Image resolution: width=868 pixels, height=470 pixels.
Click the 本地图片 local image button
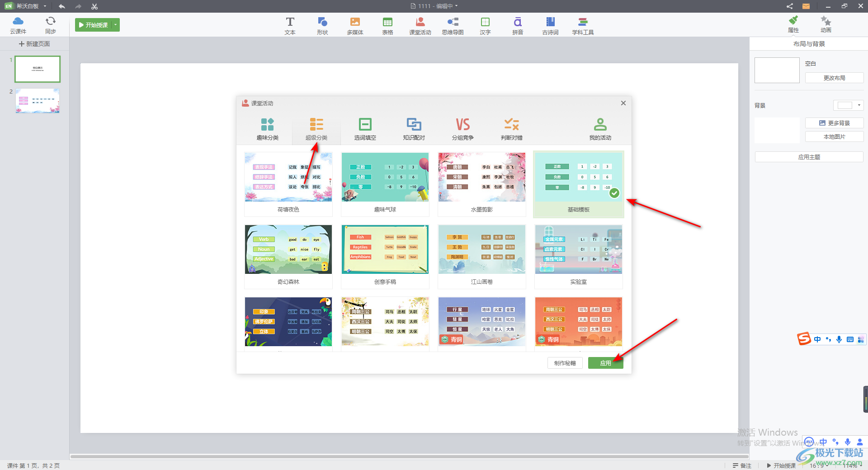pyautogui.click(x=834, y=136)
